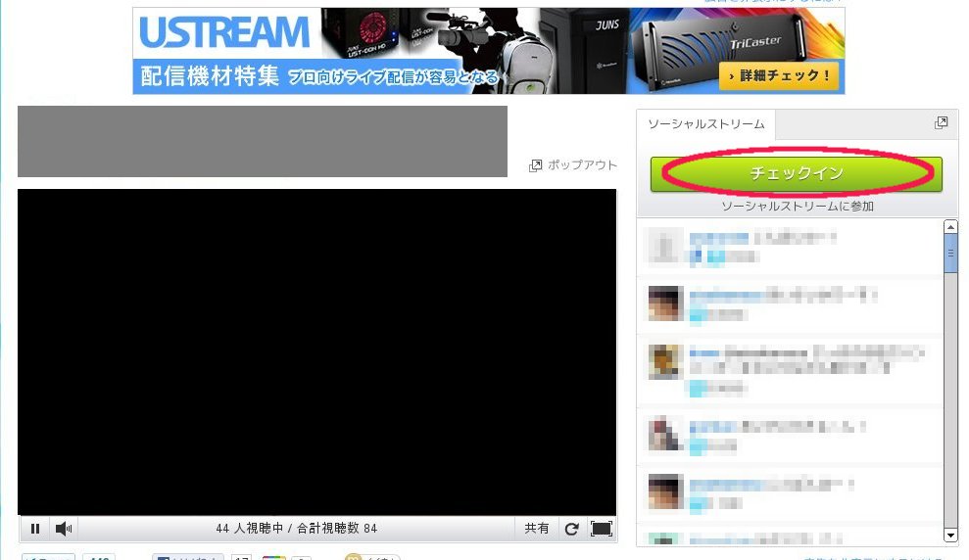The image size is (969, 560).
Task: Click the green チェックイン button
Action: pyautogui.click(x=796, y=173)
